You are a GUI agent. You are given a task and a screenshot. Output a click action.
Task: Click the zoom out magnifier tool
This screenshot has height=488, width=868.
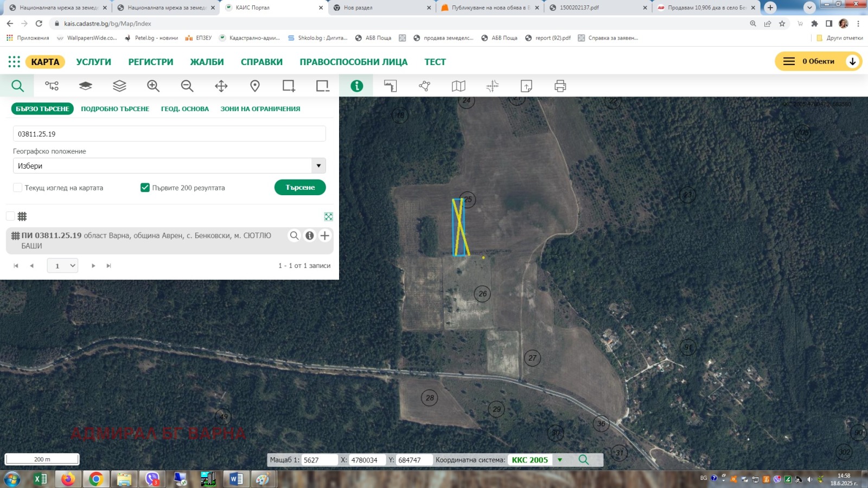(187, 86)
